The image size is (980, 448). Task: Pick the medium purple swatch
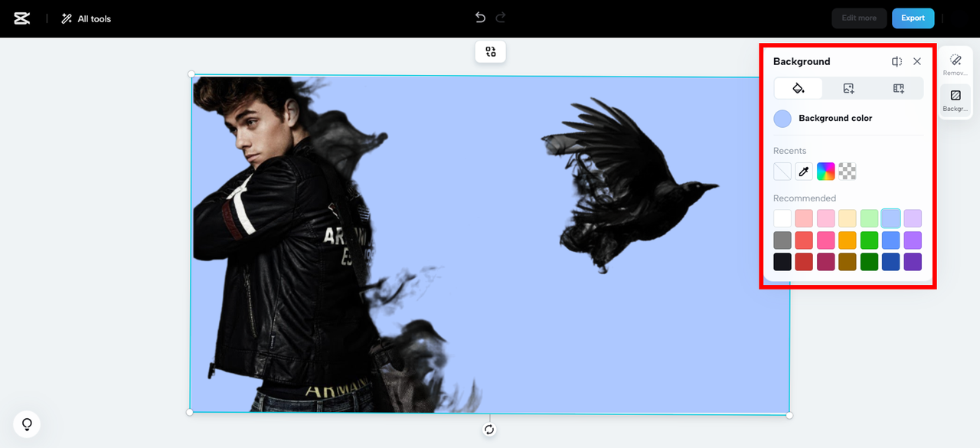[x=913, y=240]
